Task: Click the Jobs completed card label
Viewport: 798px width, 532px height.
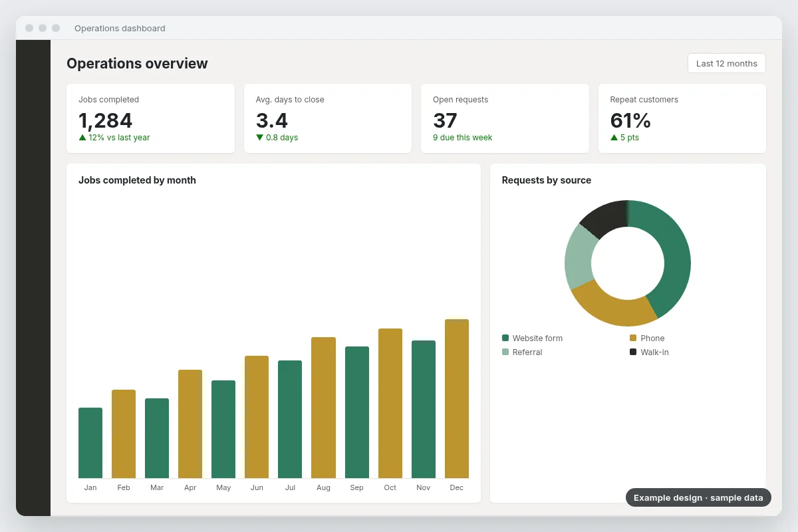Action: pos(108,100)
